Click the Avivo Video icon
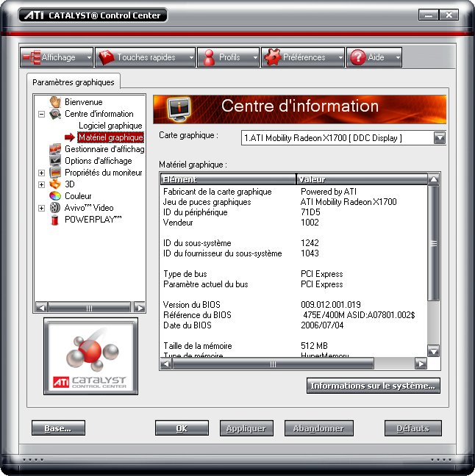The height and width of the screenshot is (476, 475). click(54, 208)
